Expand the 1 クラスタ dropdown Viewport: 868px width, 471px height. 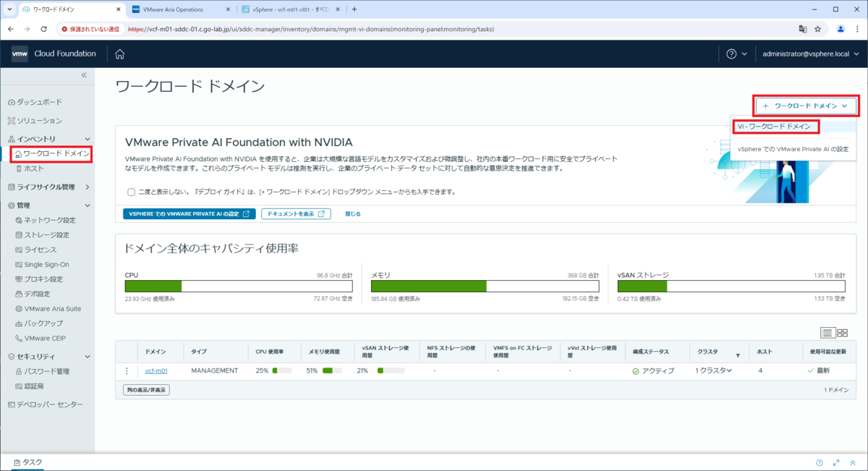(714, 370)
